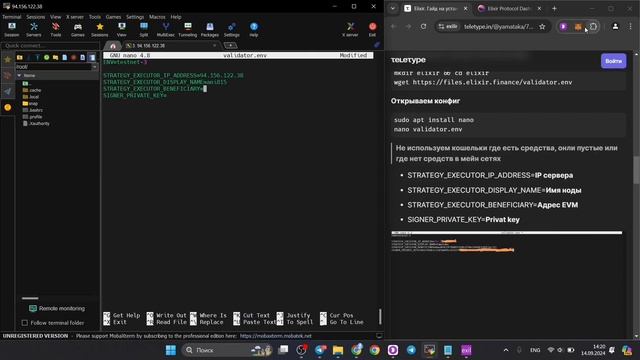Open the View toolbar icon
This screenshot has width=640, height=360.
[122, 30]
